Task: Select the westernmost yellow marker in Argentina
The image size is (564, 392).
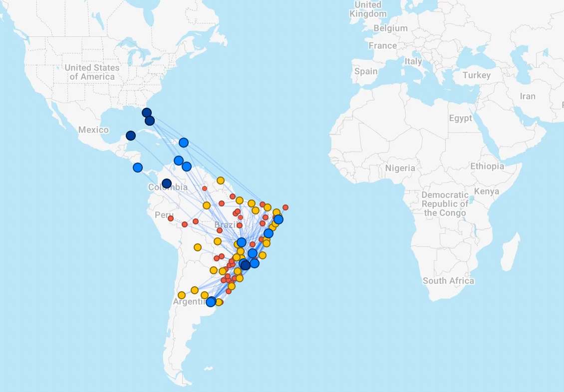Action: click(x=182, y=295)
